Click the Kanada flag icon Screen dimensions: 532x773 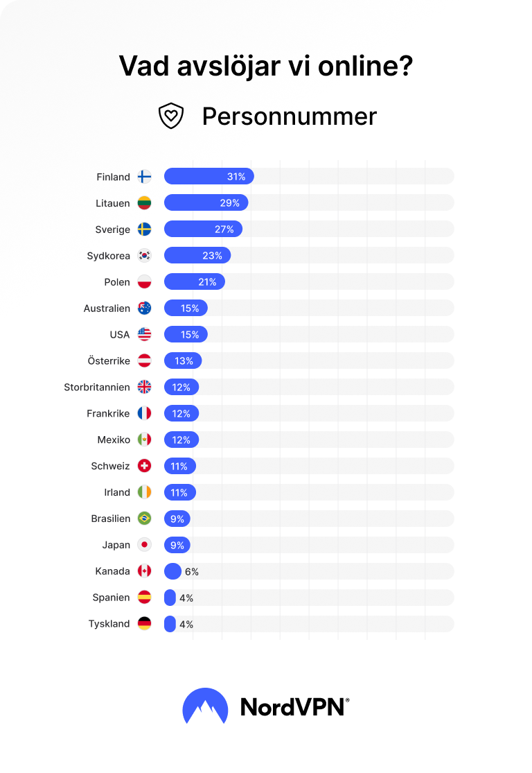click(x=144, y=571)
